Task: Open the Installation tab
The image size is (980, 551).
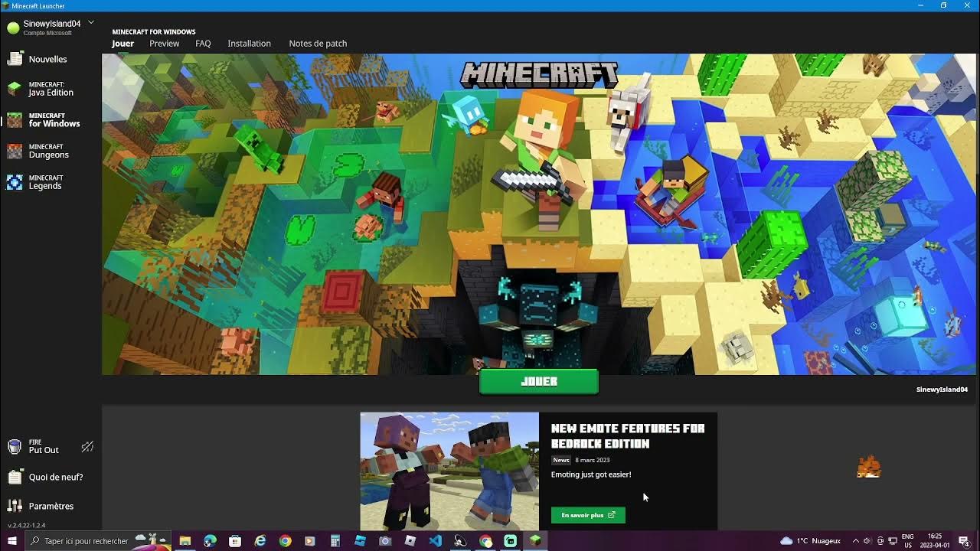Action: tap(249, 44)
